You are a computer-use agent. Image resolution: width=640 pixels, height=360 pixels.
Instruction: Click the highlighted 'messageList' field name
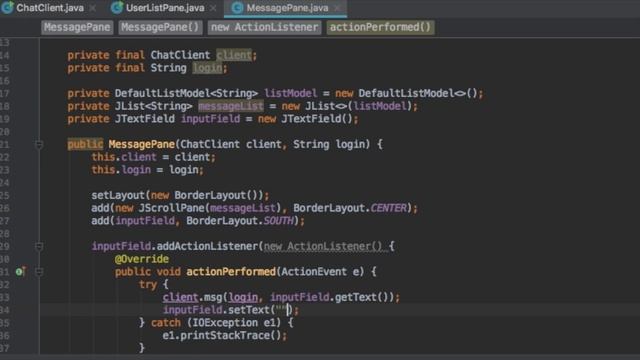point(231,106)
